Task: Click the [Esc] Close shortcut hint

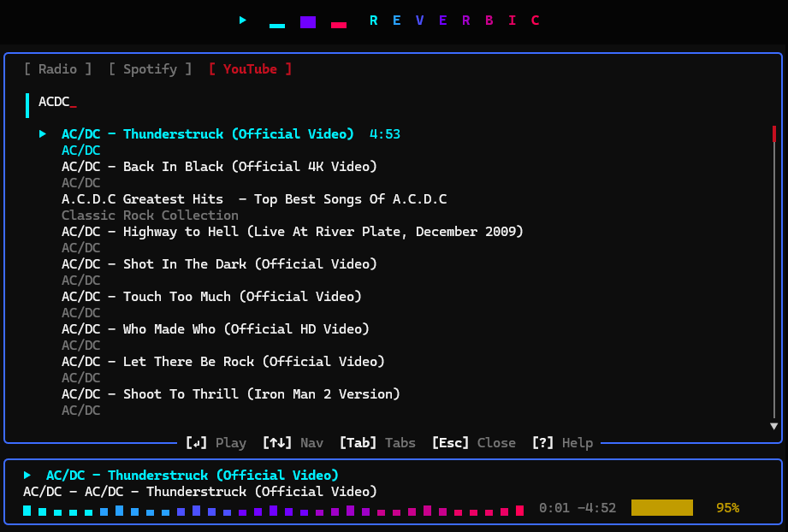Action: 474,442
